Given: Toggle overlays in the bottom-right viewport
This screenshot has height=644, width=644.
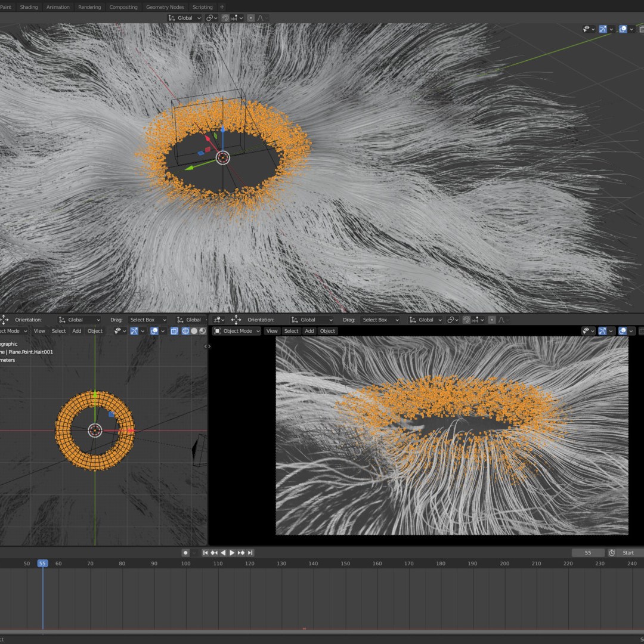Looking at the screenshot, I should tap(623, 331).
